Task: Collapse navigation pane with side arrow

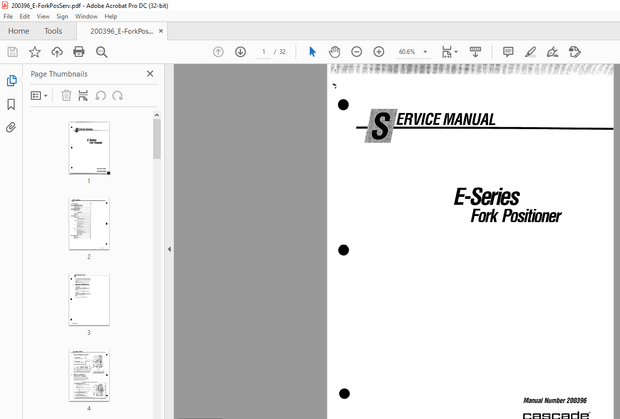Action: coord(169,249)
